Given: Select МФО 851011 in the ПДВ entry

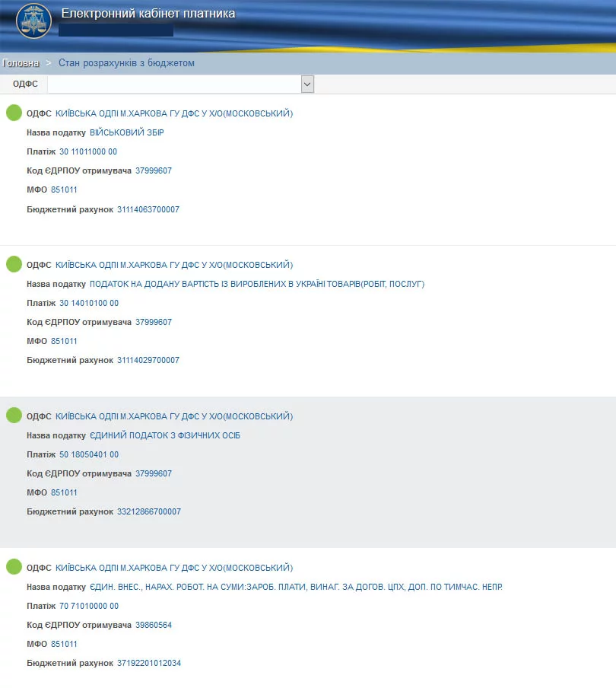Looking at the screenshot, I should pyautogui.click(x=64, y=342).
